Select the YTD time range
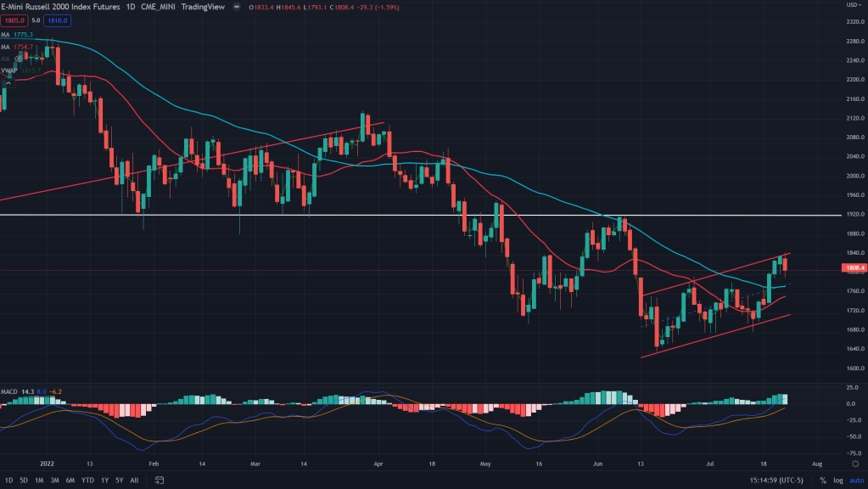Screen dimensions: 868x489 (x=87, y=481)
